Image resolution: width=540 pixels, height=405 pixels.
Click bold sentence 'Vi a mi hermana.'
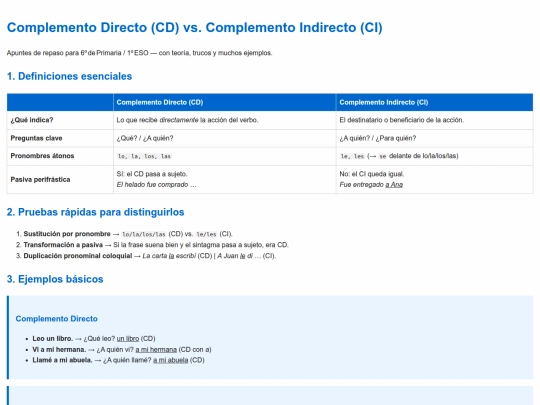(x=59, y=350)
